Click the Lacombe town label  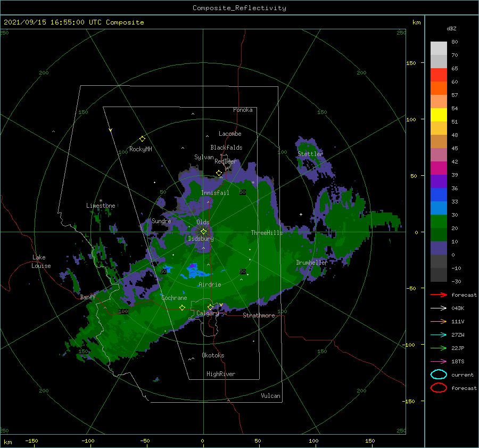click(x=230, y=134)
